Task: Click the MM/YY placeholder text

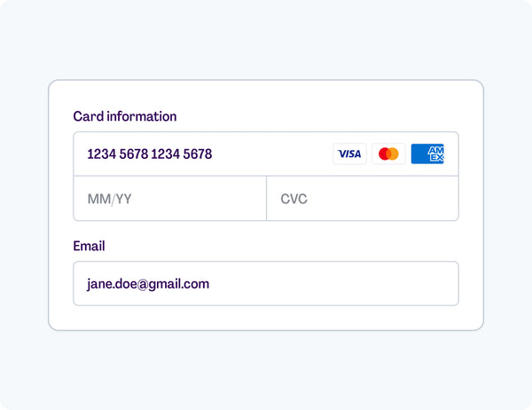Action: click(109, 199)
